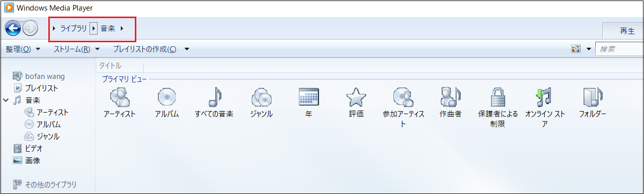Open the フォルダー icon
The height and width of the screenshot is (194, 644).
(593, 96)
